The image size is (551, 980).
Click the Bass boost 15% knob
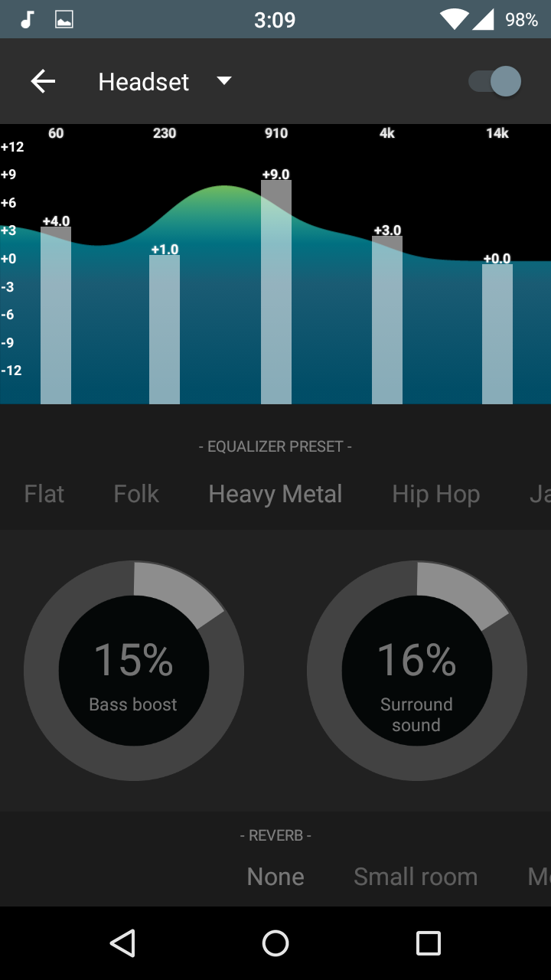[x=134, y=671]
